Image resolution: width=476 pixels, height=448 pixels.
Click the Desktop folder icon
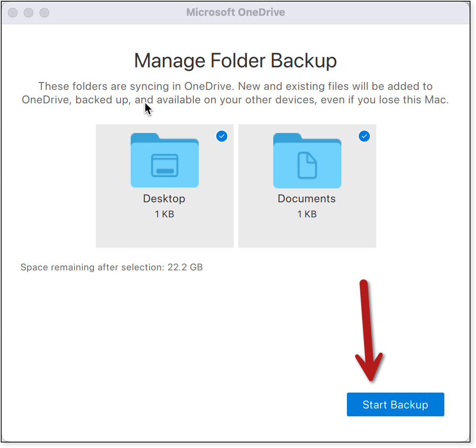164,161
